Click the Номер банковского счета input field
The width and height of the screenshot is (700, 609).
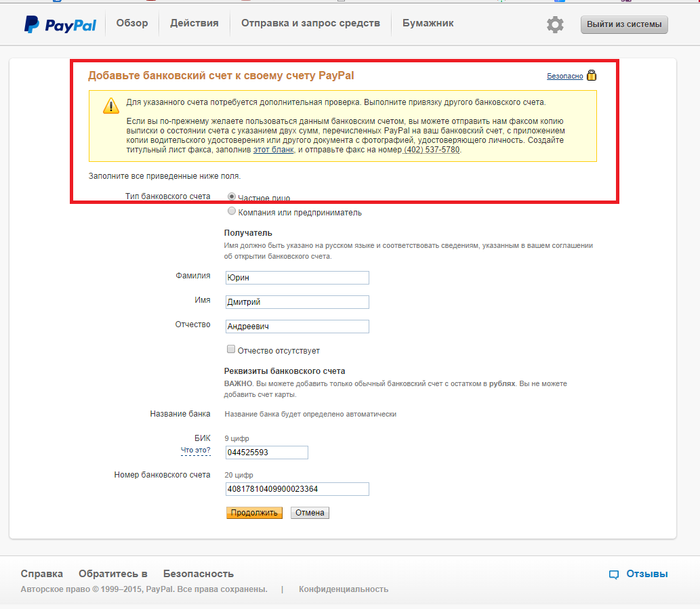point(297,489)
